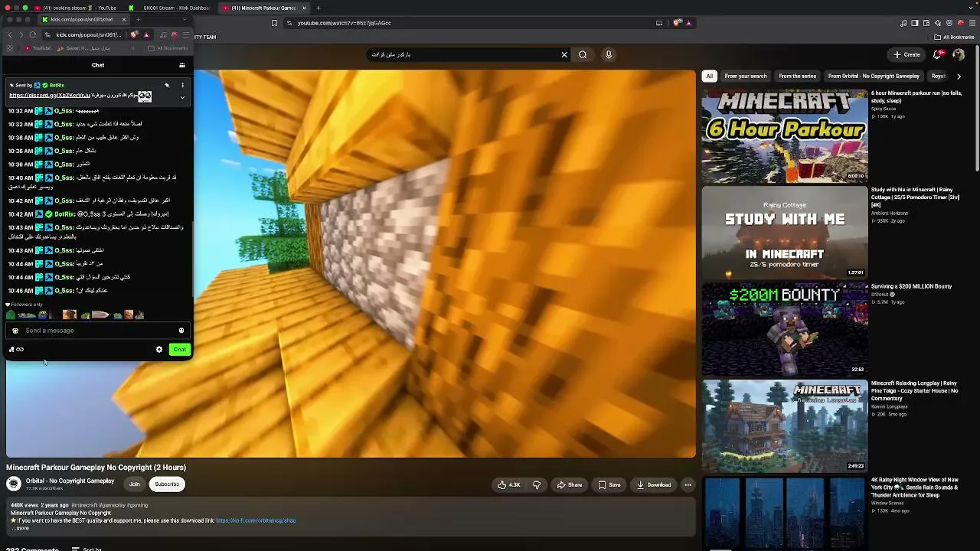Select the From the series chip
This screenshot has width=980, height=551.
[x=797, y=76]
